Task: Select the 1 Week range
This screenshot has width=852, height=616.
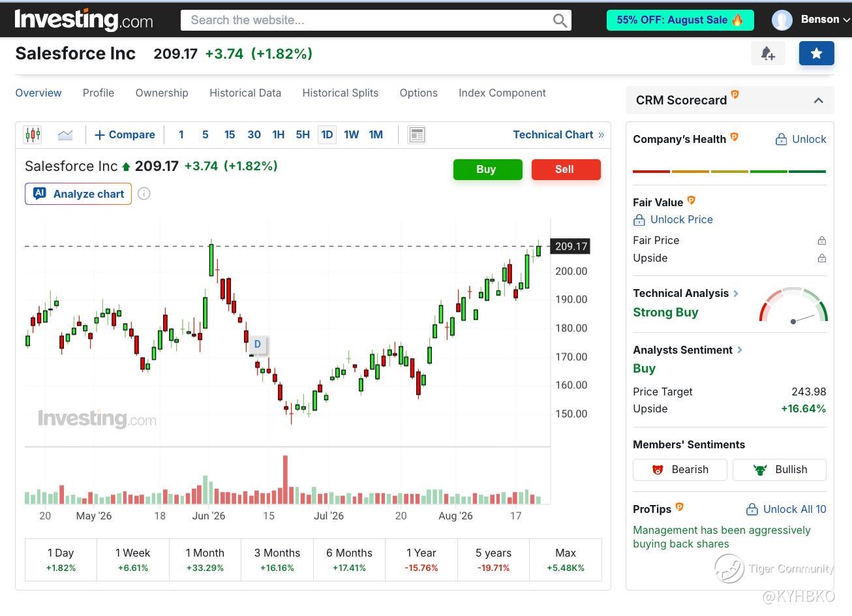Action: coord(133,560)
